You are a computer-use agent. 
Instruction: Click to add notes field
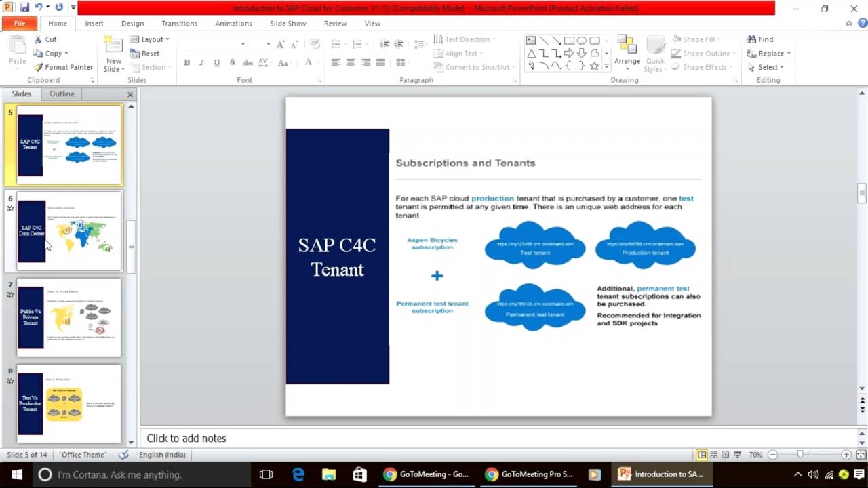click(499, 438)
